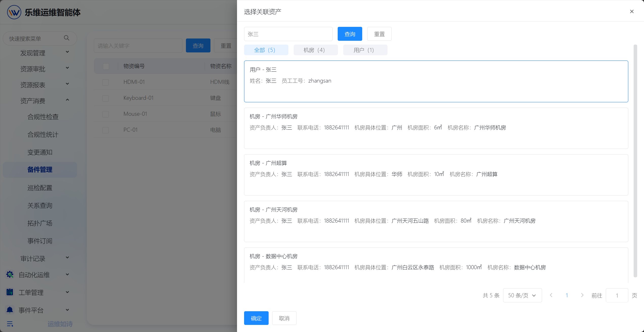Focus the 前往 page number input
The height and width of the screenshot is (332, 644).
pyautogui.click(x=617, y=295)
